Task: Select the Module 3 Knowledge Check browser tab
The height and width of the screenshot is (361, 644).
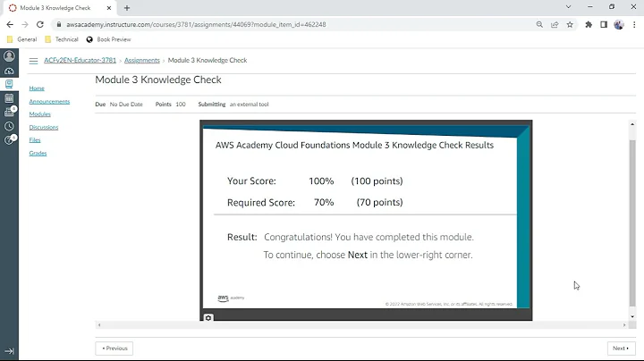Action: [60, 8]
